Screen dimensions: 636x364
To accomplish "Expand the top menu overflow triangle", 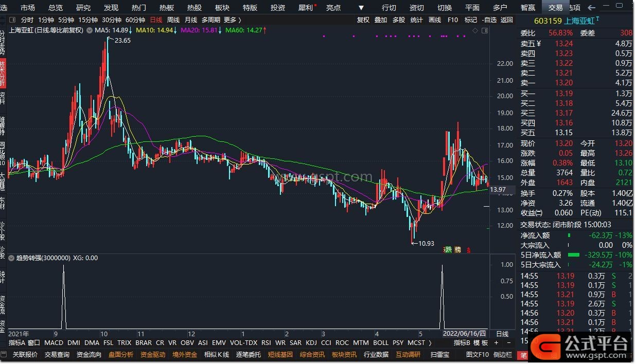I will coord(361,8).
